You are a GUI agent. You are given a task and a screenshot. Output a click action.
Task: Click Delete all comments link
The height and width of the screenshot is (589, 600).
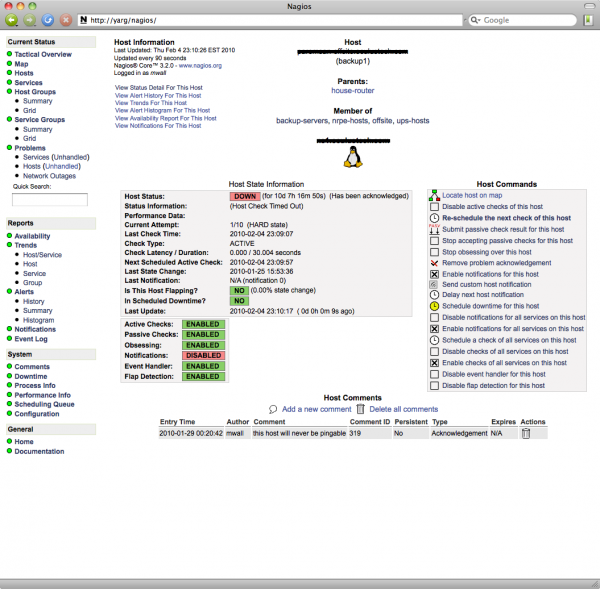404,409
